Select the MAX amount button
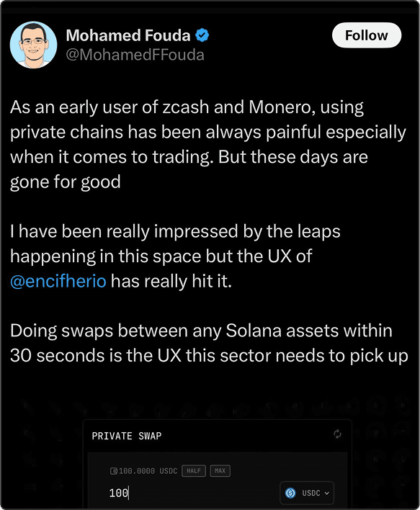The height and width of the screenshot is (510, 420). point(220,470)
